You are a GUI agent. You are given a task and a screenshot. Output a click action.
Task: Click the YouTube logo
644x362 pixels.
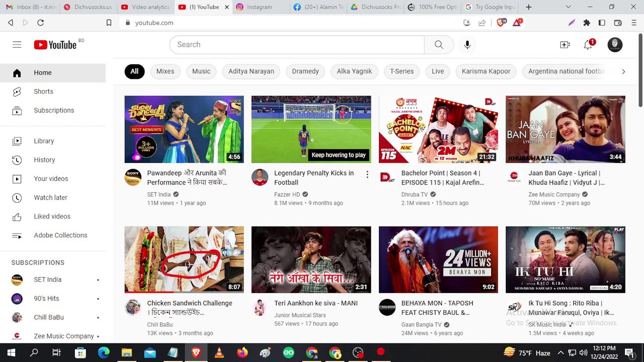click(55, 45)
